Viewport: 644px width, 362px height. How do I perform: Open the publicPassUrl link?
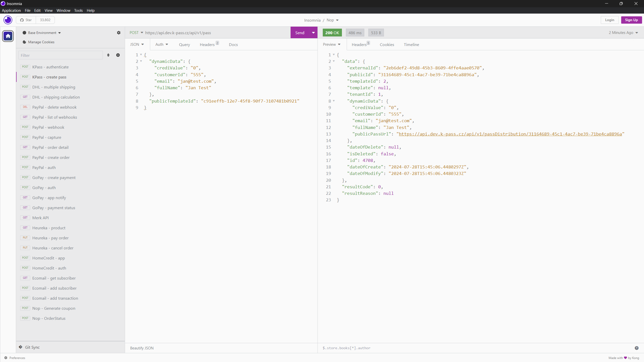pyautogui.click(x=510, y=134)
